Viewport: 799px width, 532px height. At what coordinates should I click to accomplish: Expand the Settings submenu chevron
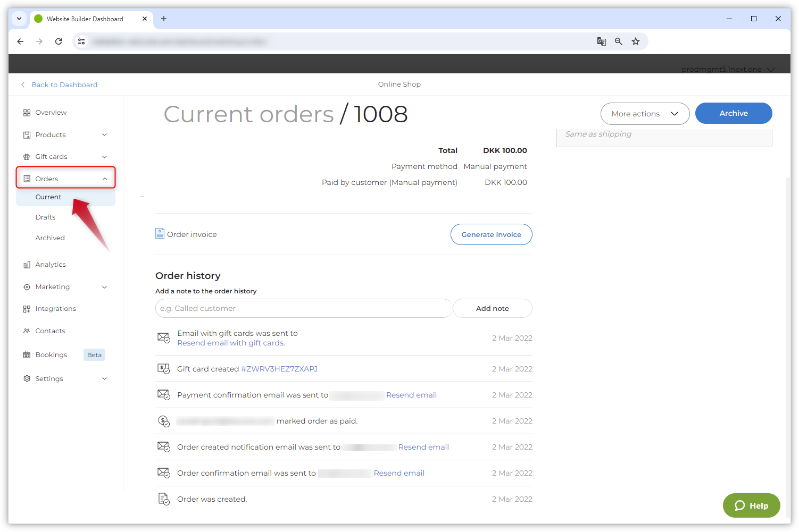coord(104,379)
